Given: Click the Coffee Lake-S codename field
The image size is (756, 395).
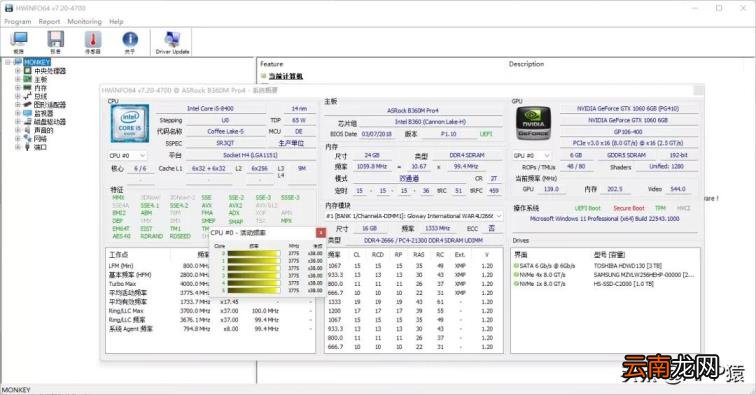Looking at the screenshot, I should 225,131.
